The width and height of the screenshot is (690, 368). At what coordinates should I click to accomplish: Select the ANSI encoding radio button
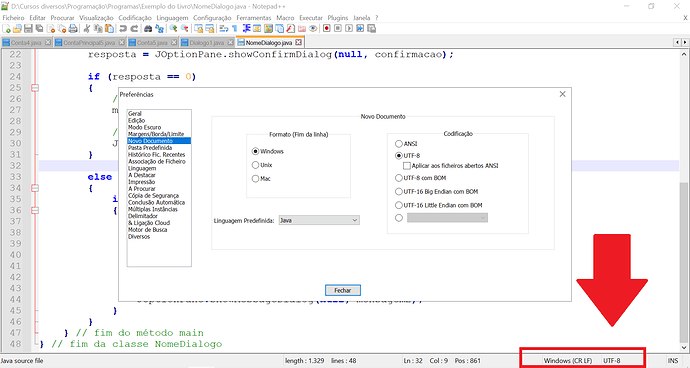[x=399, y=144]
